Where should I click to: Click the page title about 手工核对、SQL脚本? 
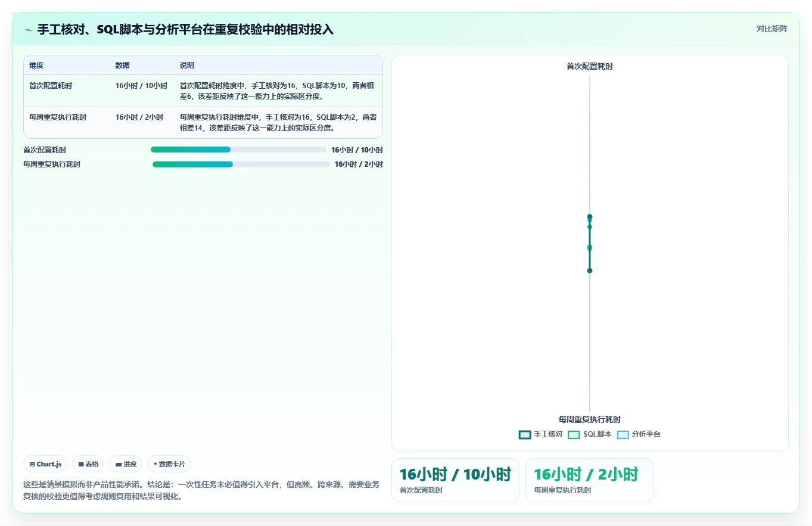(185, 29)
